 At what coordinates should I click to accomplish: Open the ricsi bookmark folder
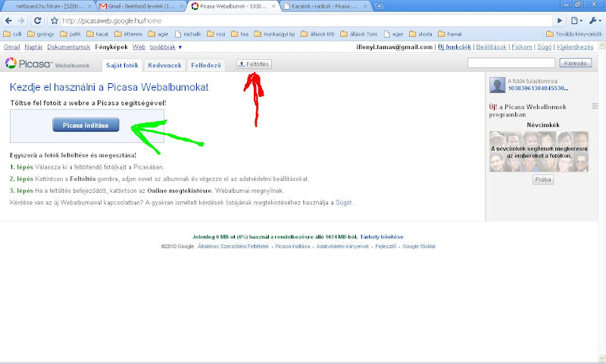click(x=216, y=34)
